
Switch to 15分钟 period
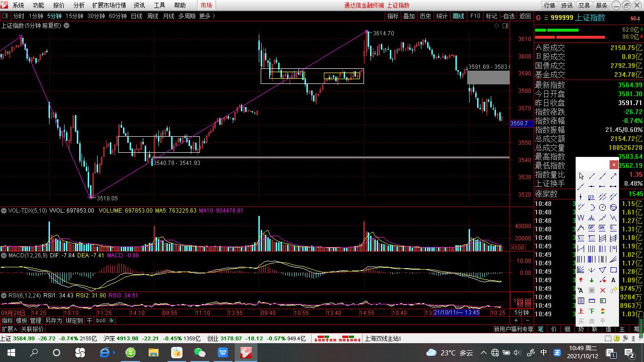coord(74,16)
